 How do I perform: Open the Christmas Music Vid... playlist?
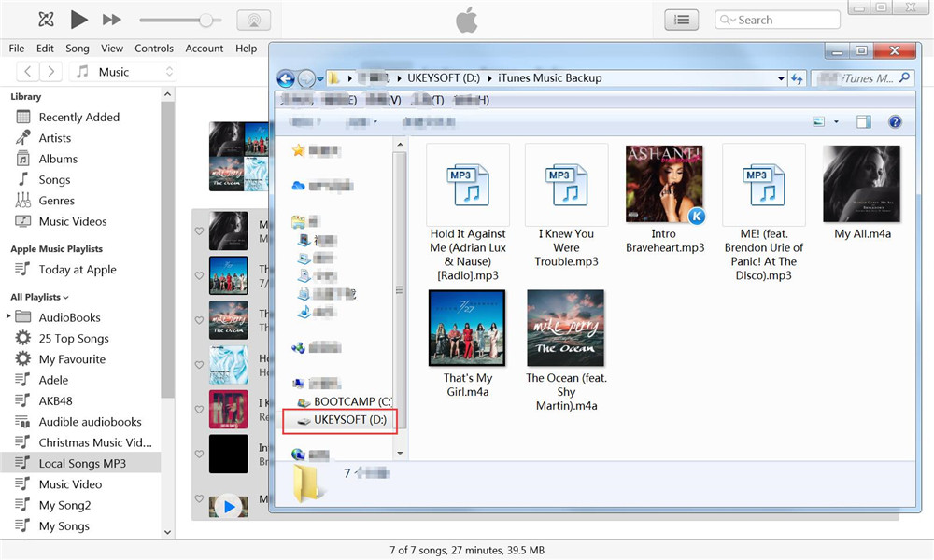[x=95, y=442]
